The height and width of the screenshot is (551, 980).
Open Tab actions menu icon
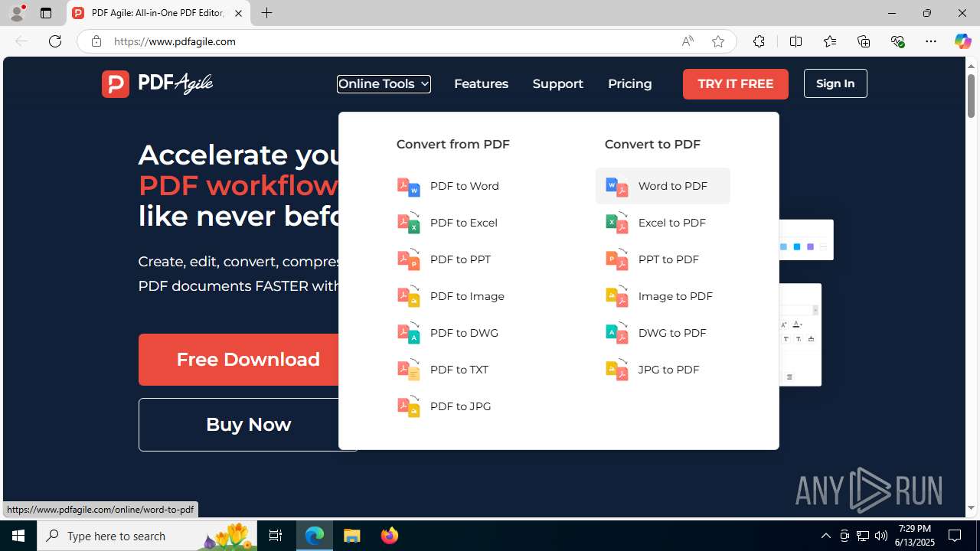click(x=46, y=13)
